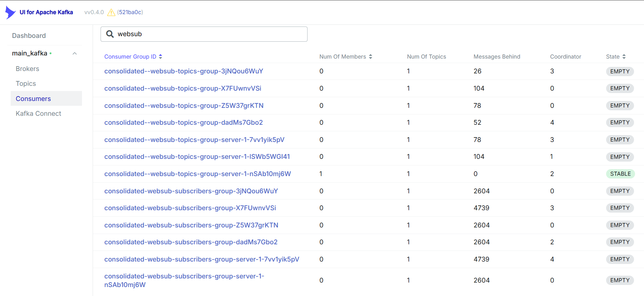This screenshot has height=296, width=644.
Task: Sort using Consumer Group ID sort arrows
Action: point(160,57)
